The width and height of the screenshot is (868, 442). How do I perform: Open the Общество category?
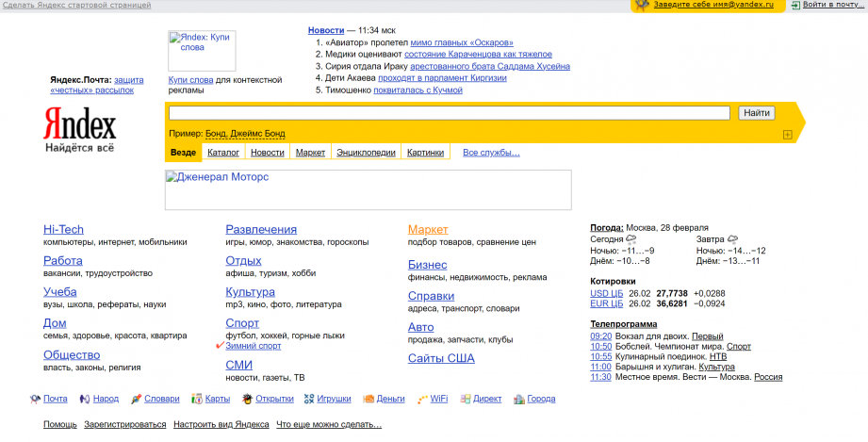(72, 354)
